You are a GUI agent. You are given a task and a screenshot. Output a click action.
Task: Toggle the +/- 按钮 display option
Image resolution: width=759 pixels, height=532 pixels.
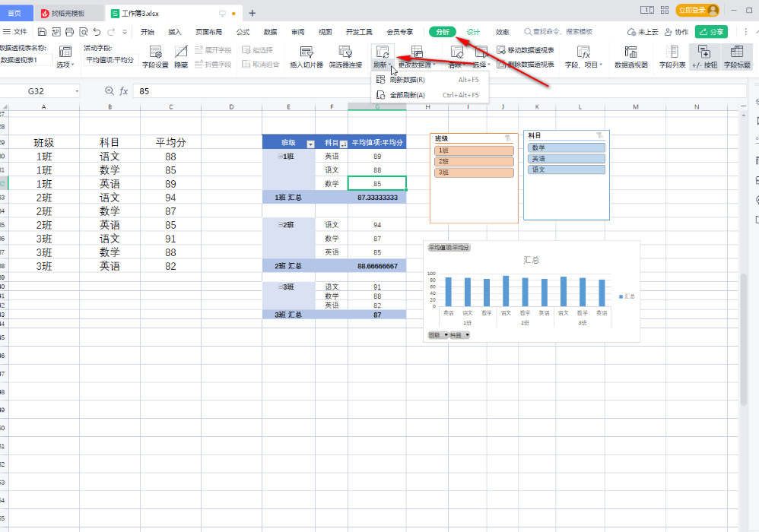(703, 52)
